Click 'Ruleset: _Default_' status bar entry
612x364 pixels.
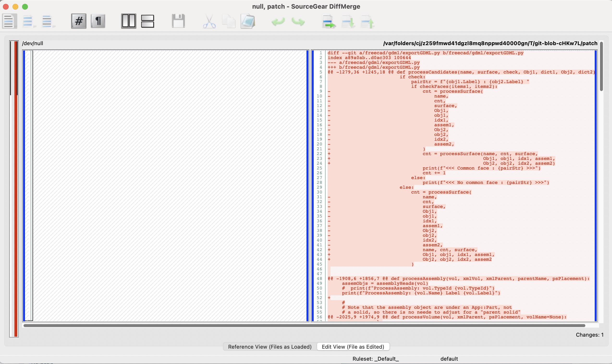tap(376, 359)
